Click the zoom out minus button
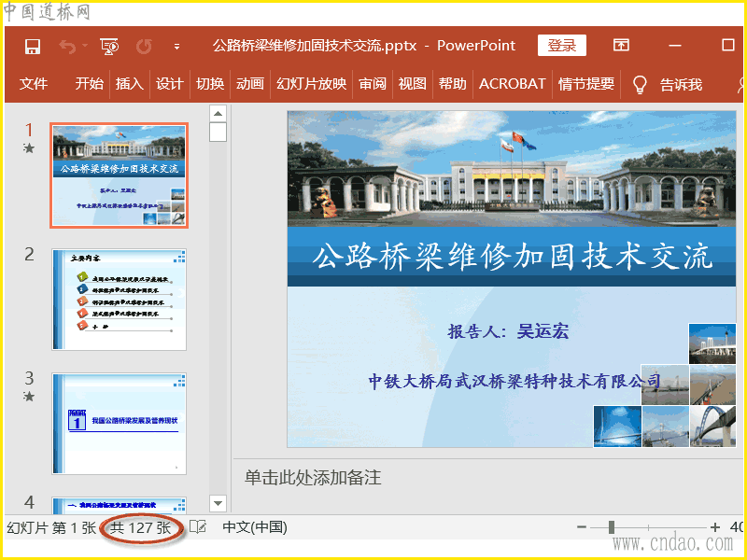 (x=581, y=526)
